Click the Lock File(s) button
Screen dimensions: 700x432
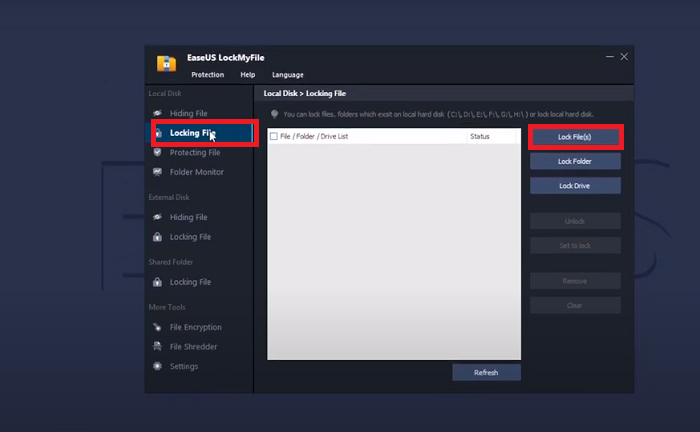pos(575,137)
